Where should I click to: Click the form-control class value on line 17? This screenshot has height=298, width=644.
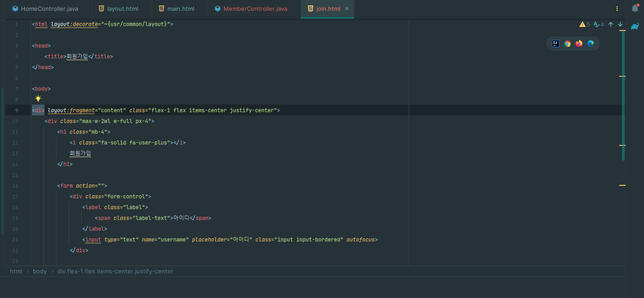127,197
